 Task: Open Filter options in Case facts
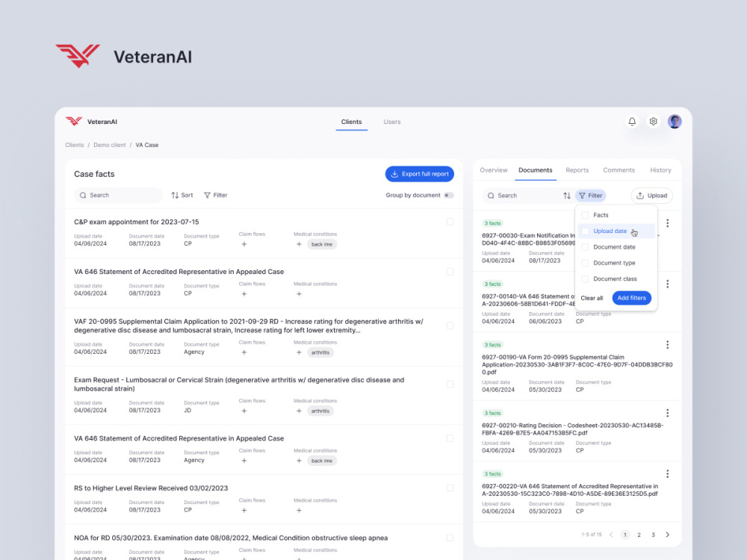point(215,195)
